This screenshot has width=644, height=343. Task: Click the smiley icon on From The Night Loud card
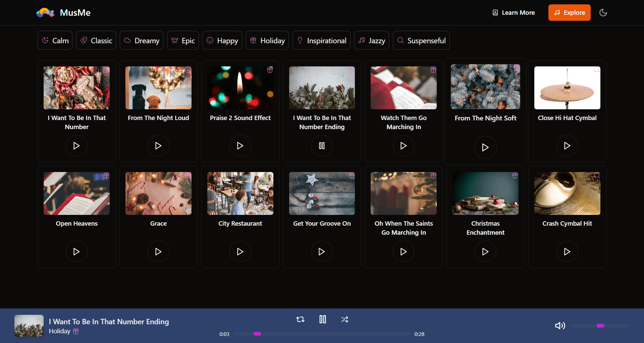tap(188, 70)
